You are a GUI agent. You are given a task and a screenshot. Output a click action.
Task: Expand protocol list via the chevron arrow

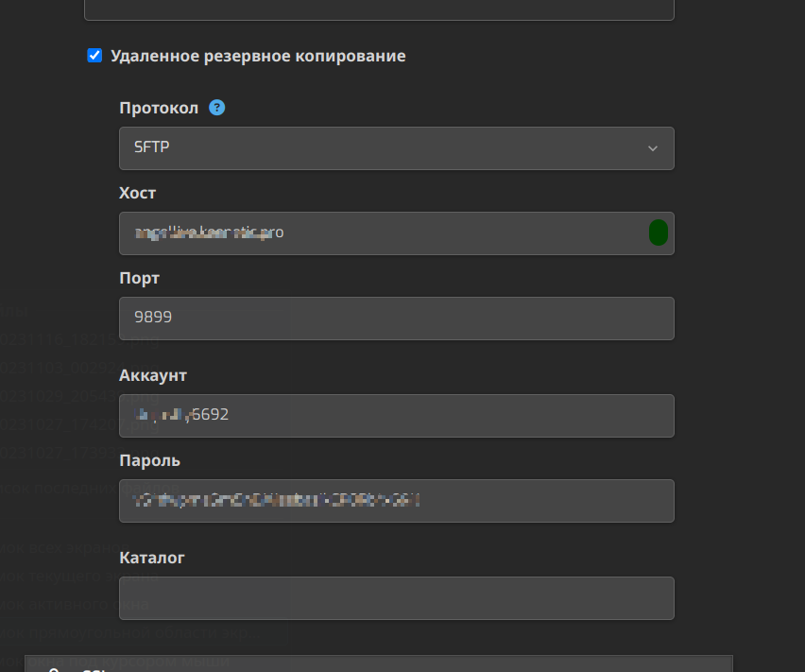coord(653,148)
